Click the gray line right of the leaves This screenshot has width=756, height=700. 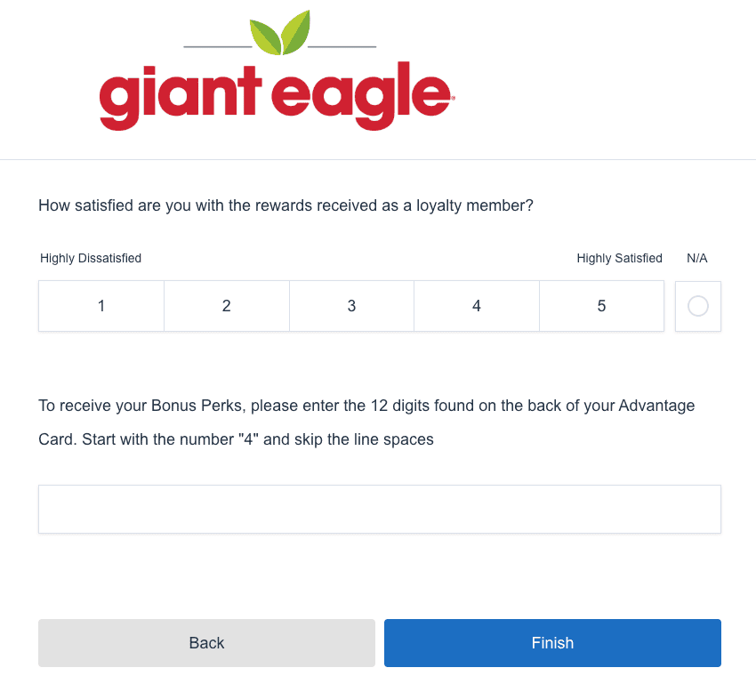[342, 46]
